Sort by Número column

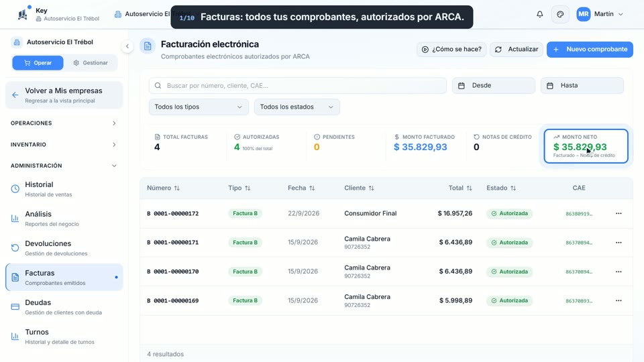(163, 188)
